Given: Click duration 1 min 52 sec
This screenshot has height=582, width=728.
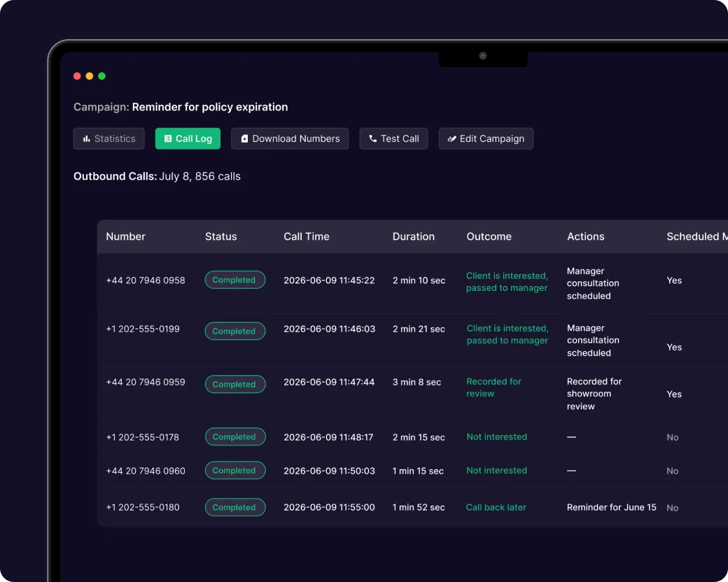Looking at the screenshot, I should point(419,507).
